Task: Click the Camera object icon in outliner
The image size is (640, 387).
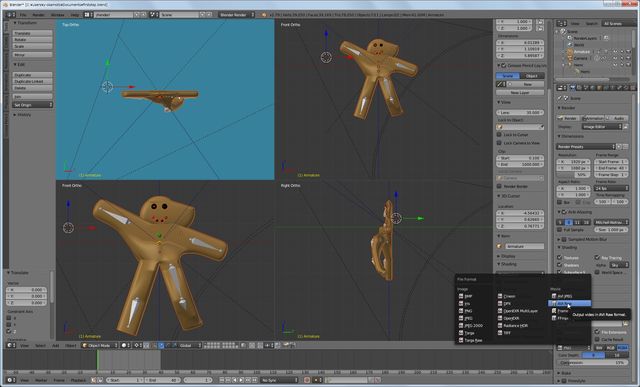Action: tap(570, 58)
